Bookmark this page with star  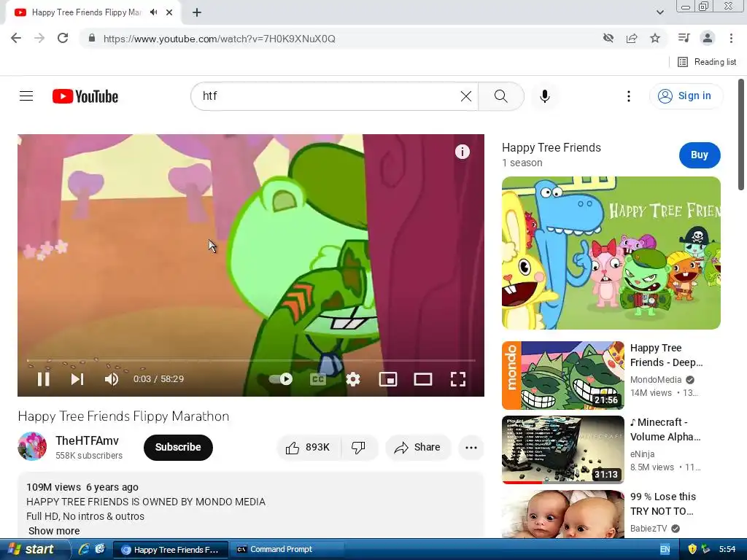(655, 38)
